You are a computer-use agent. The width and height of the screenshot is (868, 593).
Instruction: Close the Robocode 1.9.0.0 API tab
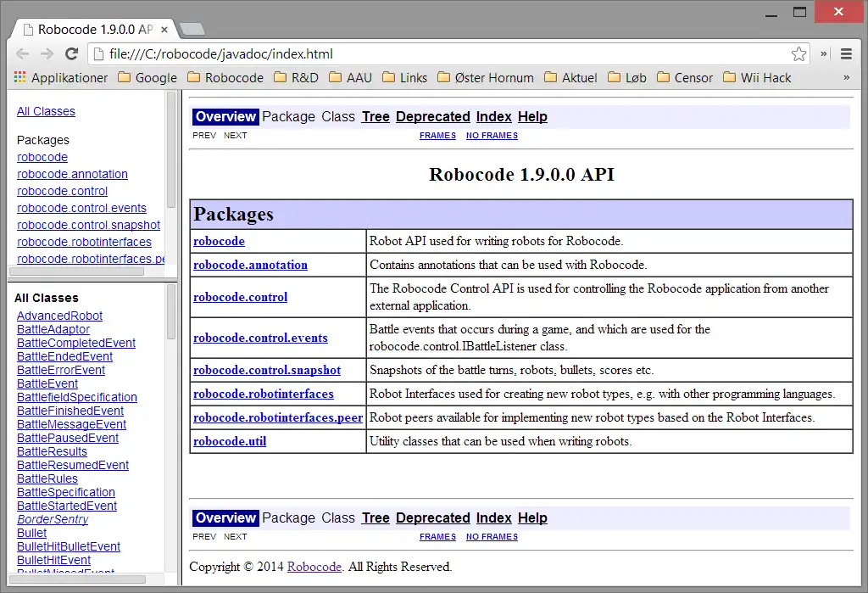[164, 30]
